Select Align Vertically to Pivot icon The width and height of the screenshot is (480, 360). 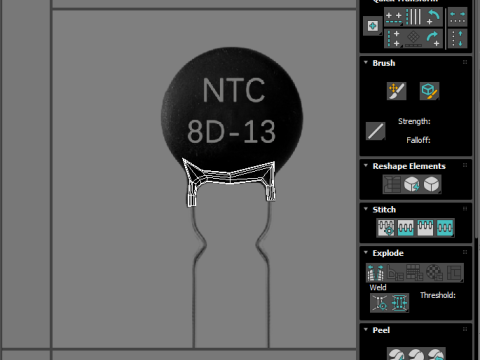[394, 39]
